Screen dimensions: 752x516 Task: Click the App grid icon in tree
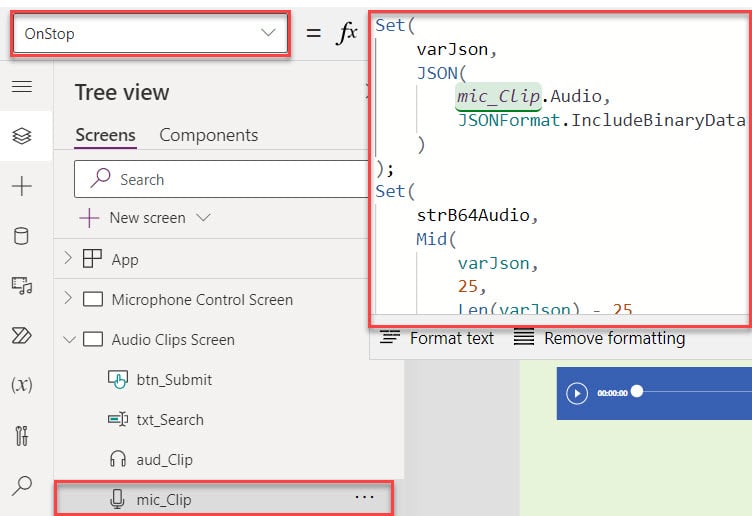coord(92,258)
